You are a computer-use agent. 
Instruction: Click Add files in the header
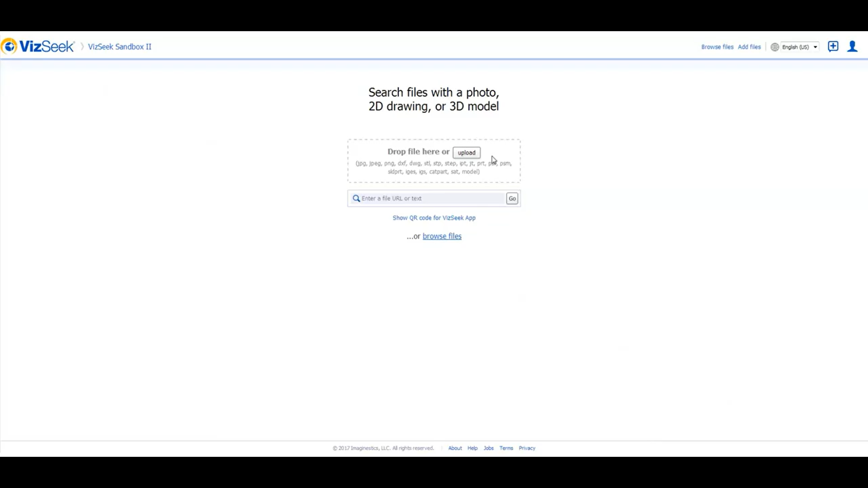(x=749, y=47)
